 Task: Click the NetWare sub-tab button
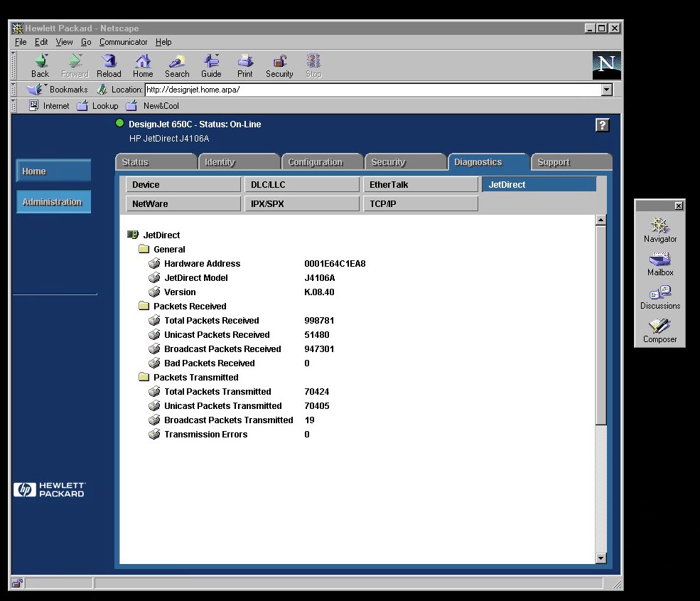coord(183,203)
